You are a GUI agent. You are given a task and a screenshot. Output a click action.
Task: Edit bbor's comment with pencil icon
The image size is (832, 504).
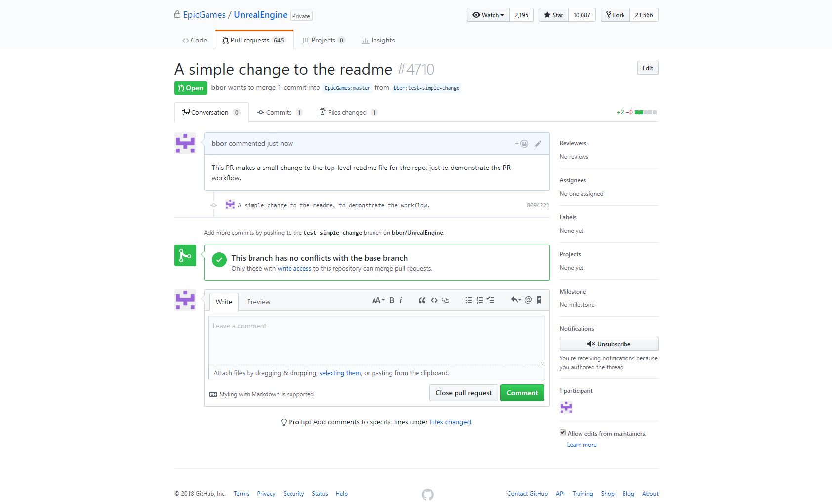point(538,144)
